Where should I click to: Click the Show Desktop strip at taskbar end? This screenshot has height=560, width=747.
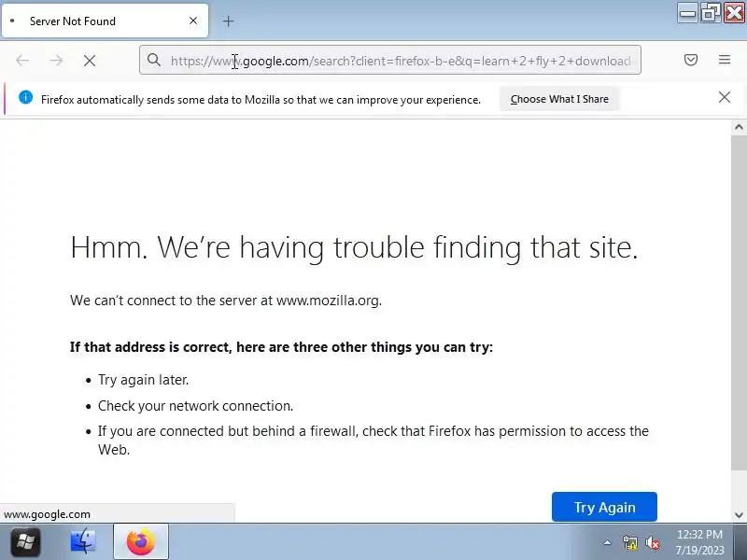(741, 542)
